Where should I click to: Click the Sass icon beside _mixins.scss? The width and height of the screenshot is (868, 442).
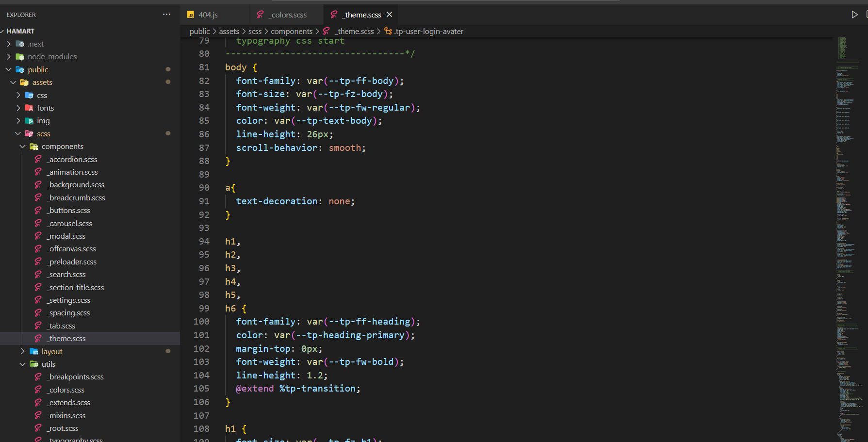pos(38,415)
